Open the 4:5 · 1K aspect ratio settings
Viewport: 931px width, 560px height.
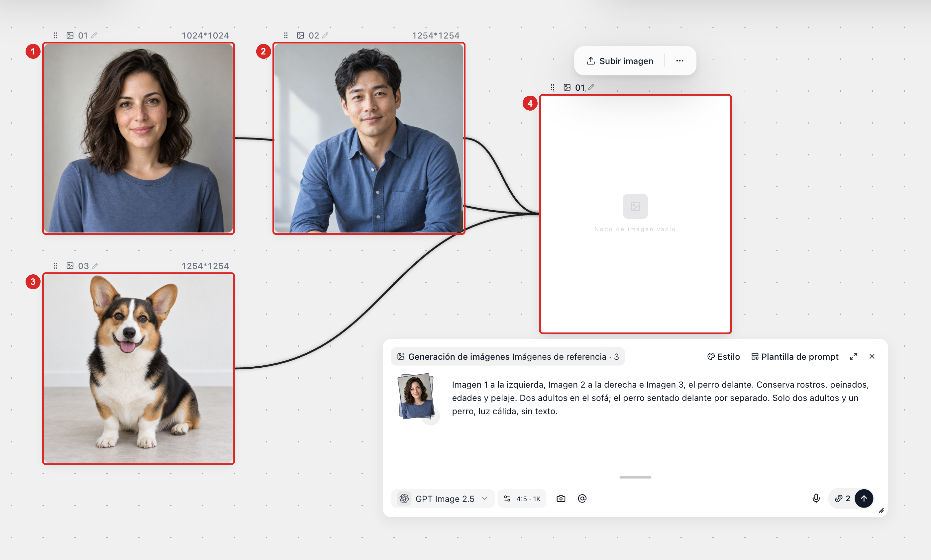pyautogui.click(x=522, y=499)
